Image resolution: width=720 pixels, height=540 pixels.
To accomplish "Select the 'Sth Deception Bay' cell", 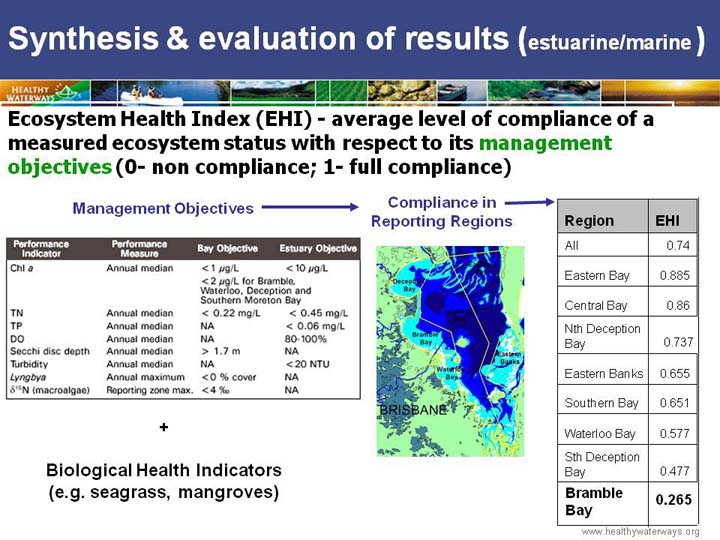I will [x=602, y=464].
